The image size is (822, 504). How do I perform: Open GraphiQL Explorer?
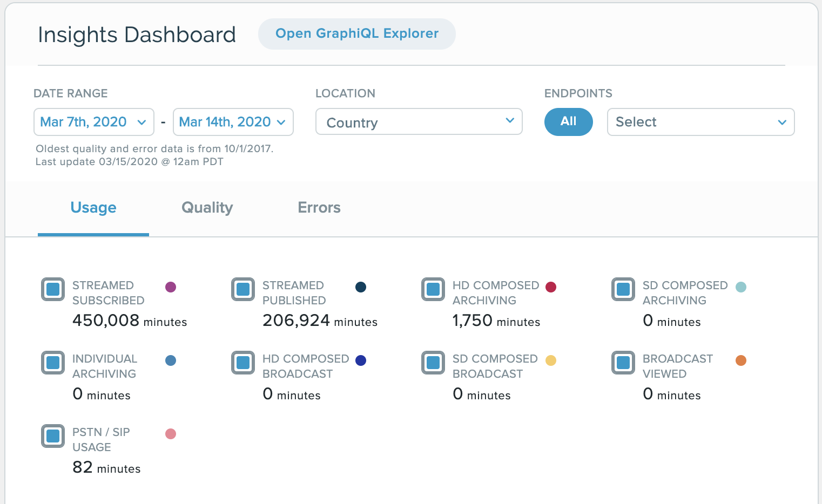(356, 33)
